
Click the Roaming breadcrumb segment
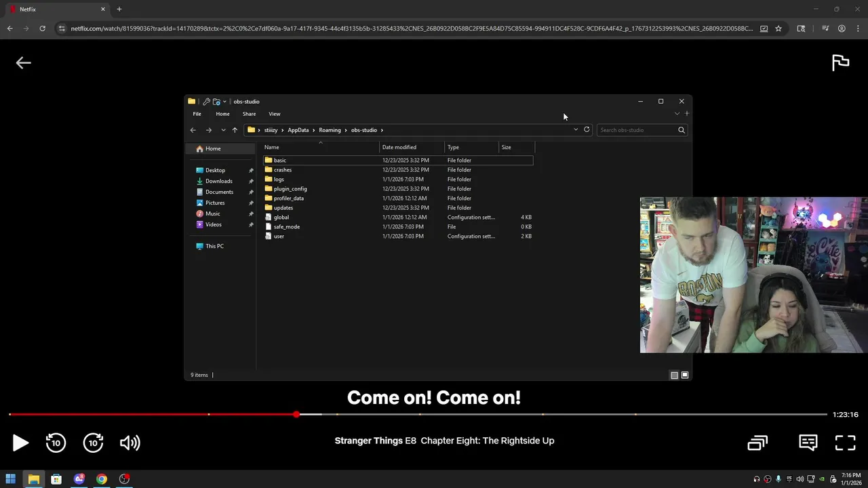[330, 130]
